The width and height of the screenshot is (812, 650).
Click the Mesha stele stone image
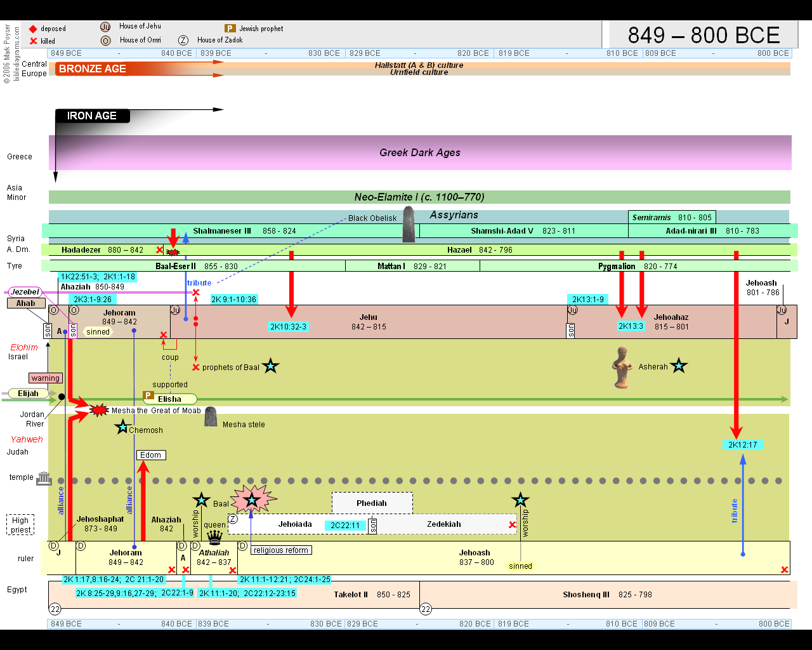click(x=211, y=416)
